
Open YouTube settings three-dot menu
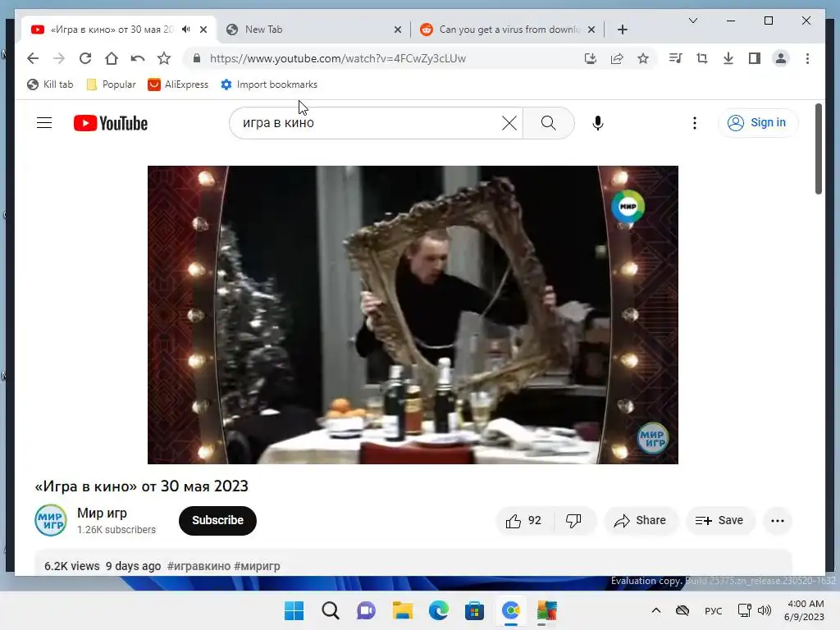(x=694, y=123)
